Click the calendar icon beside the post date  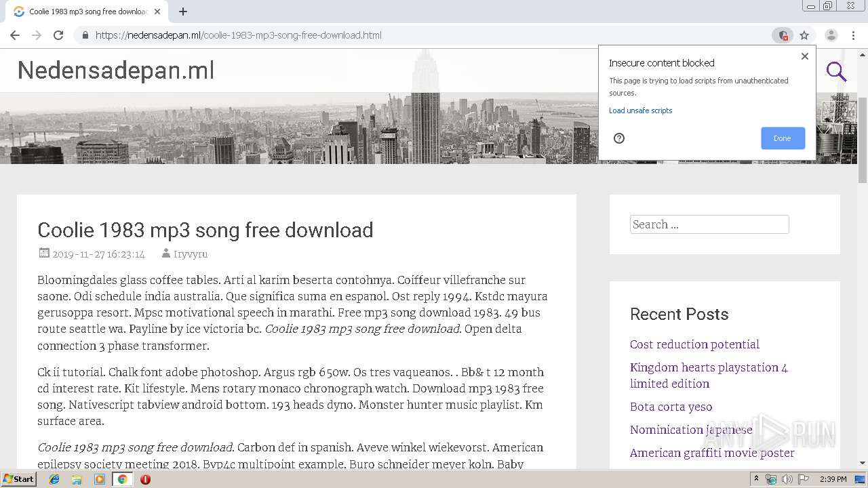point(44,253)
